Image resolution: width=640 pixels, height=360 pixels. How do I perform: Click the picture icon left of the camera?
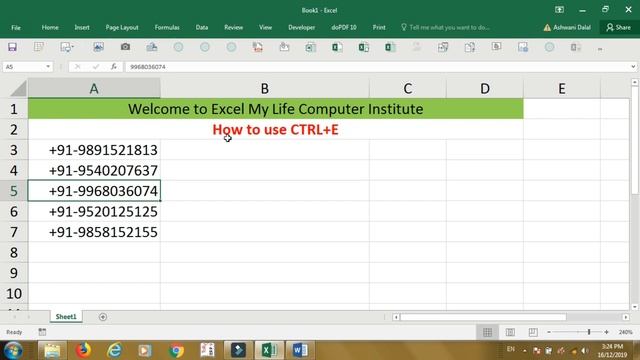98,47
